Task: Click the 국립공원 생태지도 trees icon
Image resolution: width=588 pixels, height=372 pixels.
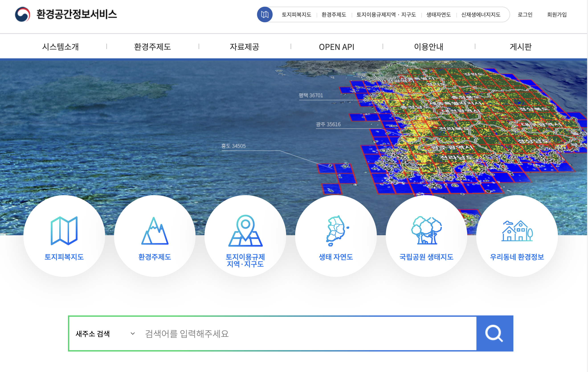Action: (426, 231)
